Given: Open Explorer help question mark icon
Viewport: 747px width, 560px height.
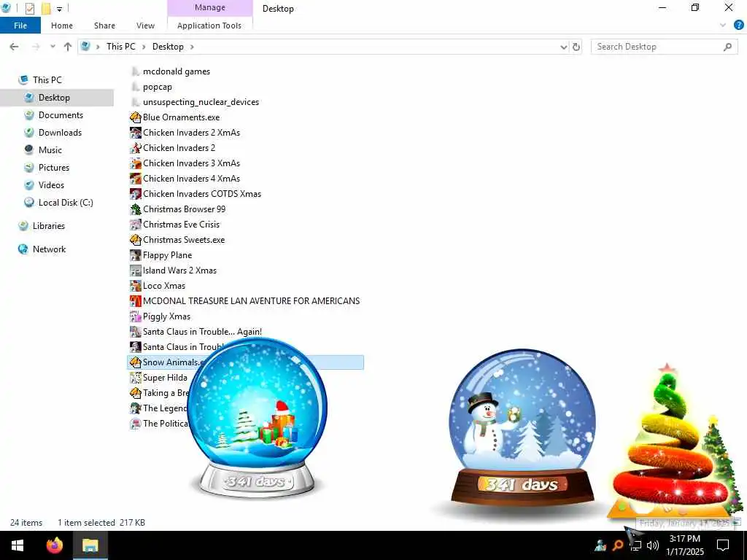Looking at the screenshot, I should pyautogui.click(x=738, y=26).
